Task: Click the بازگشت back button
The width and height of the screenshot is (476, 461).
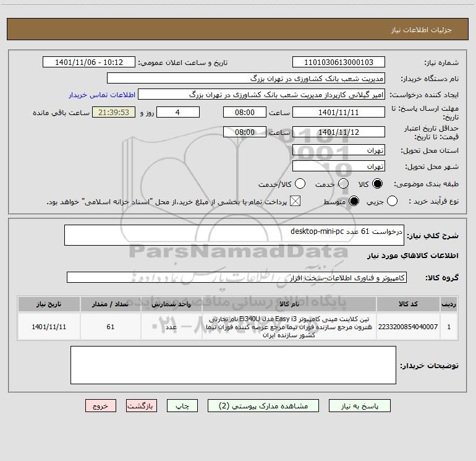Action: point(142,406)
